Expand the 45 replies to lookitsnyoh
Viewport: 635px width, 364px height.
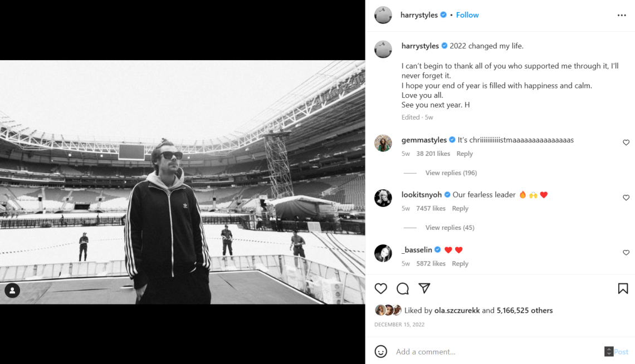pos(450,228)
